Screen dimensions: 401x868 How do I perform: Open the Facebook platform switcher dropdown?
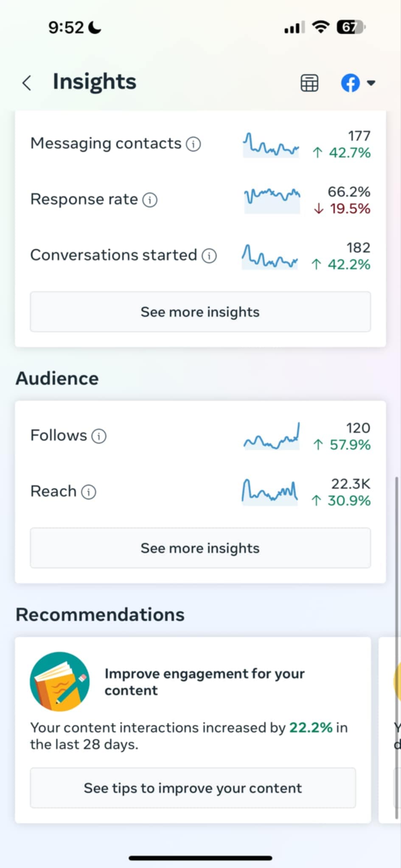358,83
